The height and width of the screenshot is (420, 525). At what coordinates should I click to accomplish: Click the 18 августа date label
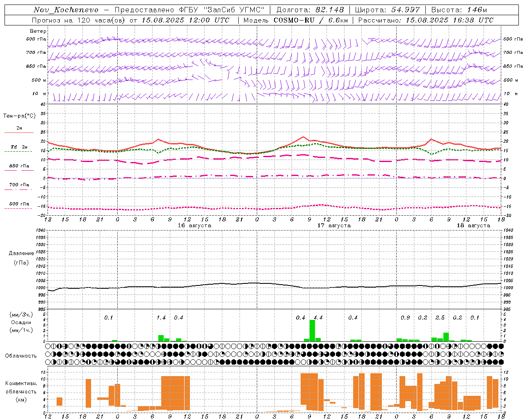(473, 226)
